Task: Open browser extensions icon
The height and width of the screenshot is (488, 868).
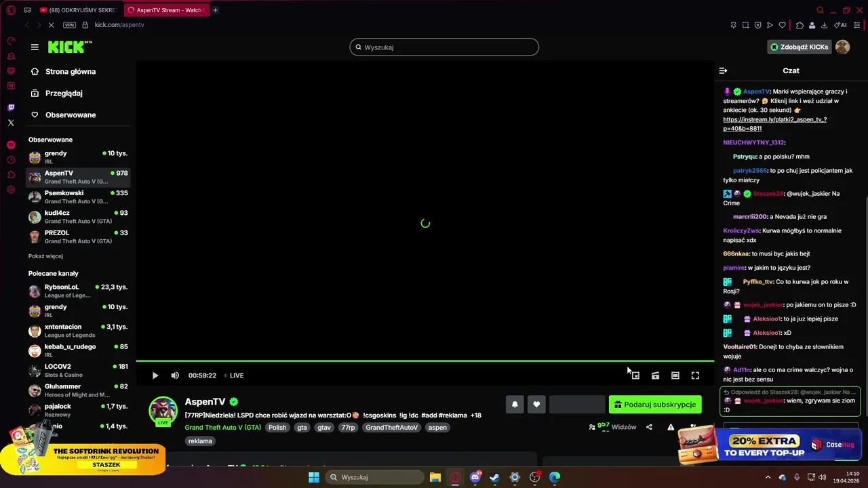Action: 800,25
